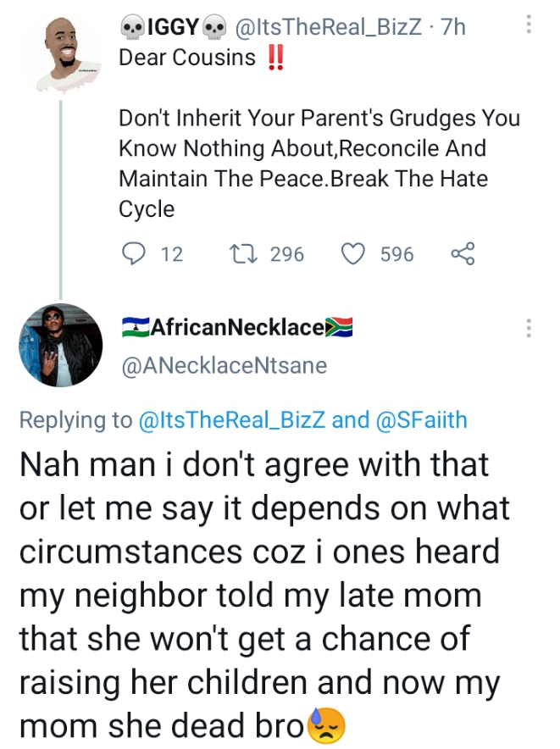Open the reply icon under IGGY's tweet
Viewport: 560px width, 749px height.
click(134, 253)
